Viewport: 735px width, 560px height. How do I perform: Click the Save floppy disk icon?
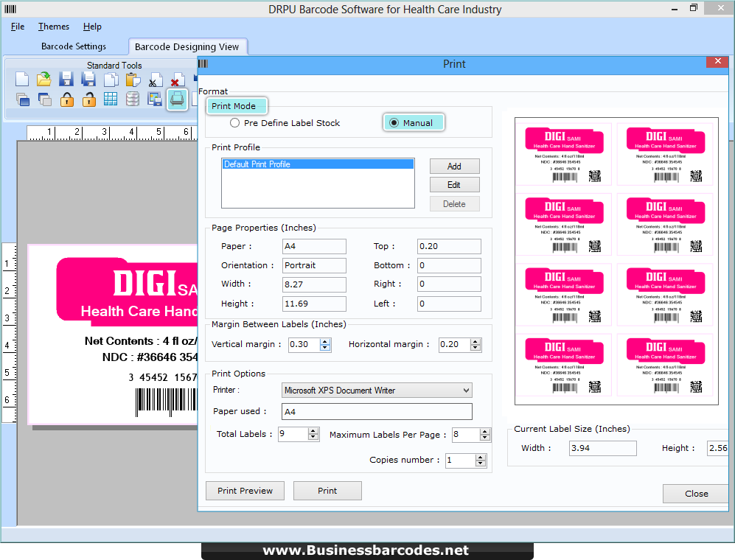tap(66, 79)
